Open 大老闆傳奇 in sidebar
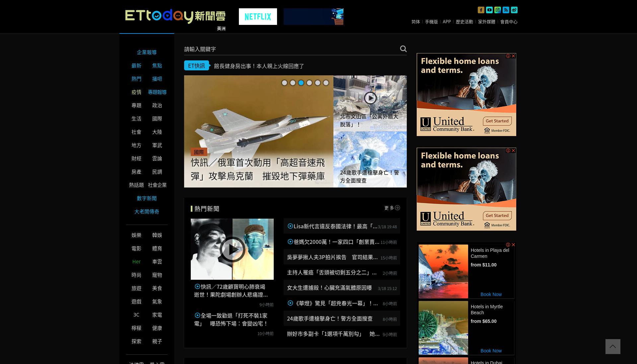 [x=147, y=212]
